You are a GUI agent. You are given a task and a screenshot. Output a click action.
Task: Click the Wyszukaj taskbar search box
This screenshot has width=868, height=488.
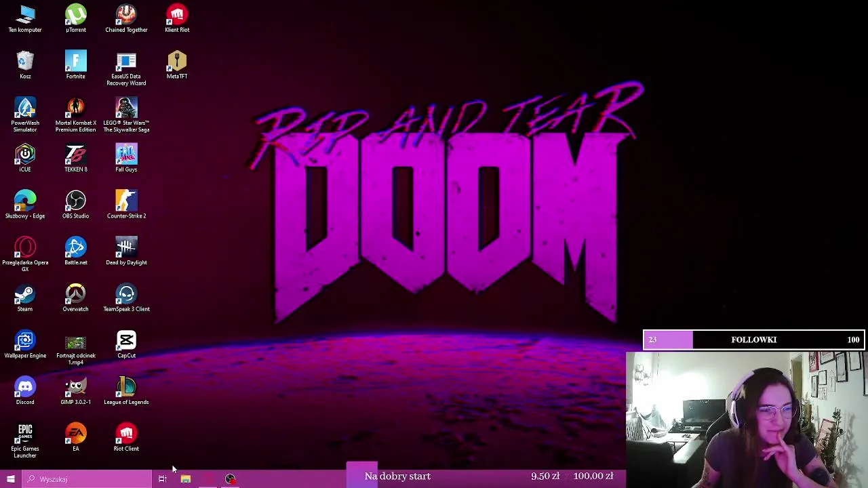(87, 479)
